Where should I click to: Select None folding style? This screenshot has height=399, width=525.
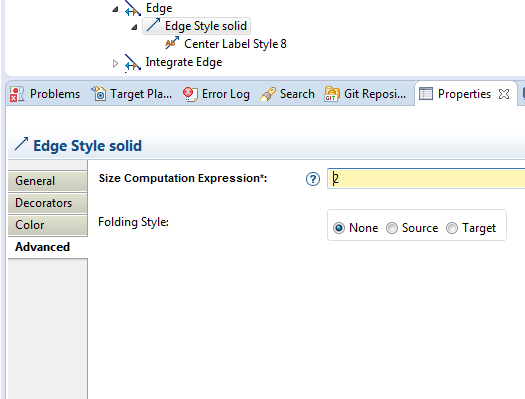[339, 228]
